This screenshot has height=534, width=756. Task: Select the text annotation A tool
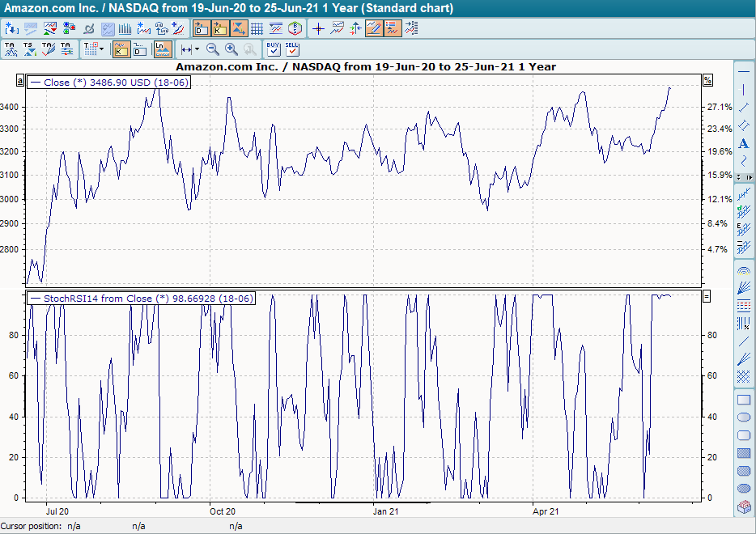743,143
